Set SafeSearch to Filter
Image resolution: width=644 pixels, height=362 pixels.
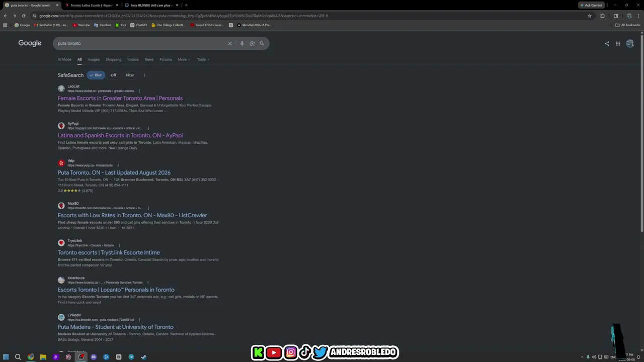click(130, 75)
